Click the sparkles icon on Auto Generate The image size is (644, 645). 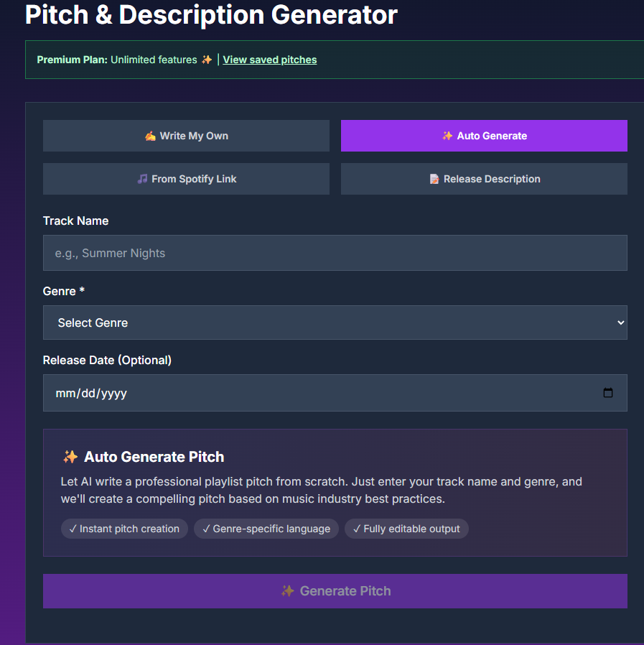[446, 136]
